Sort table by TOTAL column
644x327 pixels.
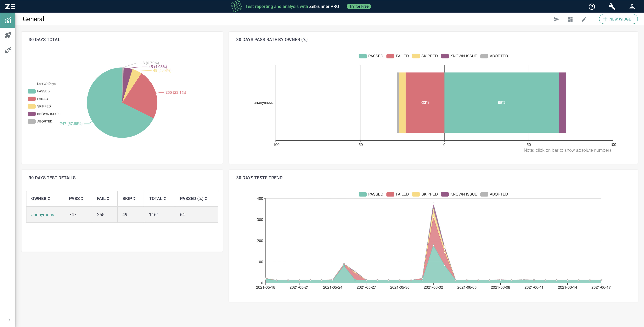(157, 198)
